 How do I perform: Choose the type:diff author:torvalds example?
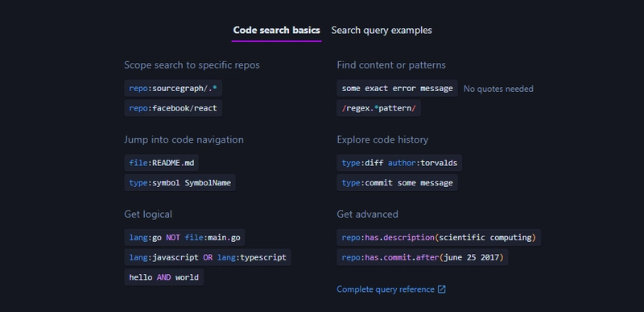point(399,163)
